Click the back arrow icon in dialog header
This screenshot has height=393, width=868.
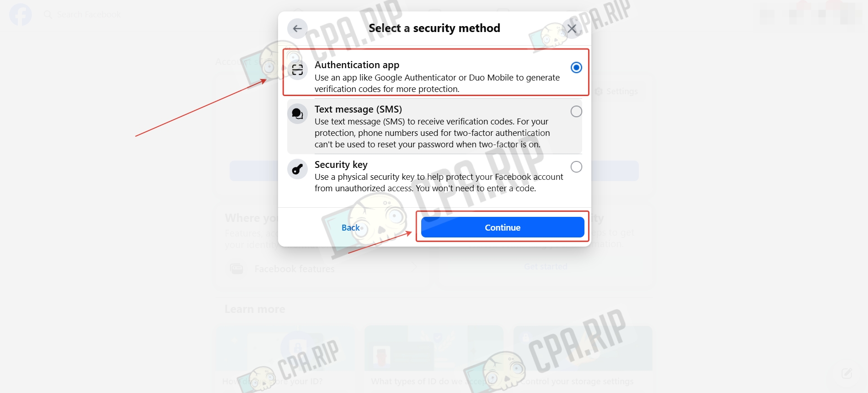pyautogui.click(x=297, y=28)
